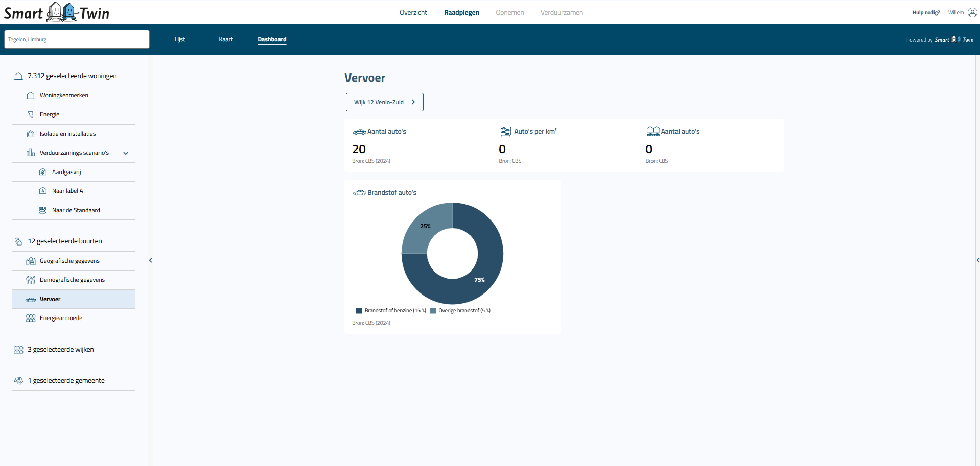
Task: Click the Demografische gegevens people icon
Action: click(x=31, y=280)
